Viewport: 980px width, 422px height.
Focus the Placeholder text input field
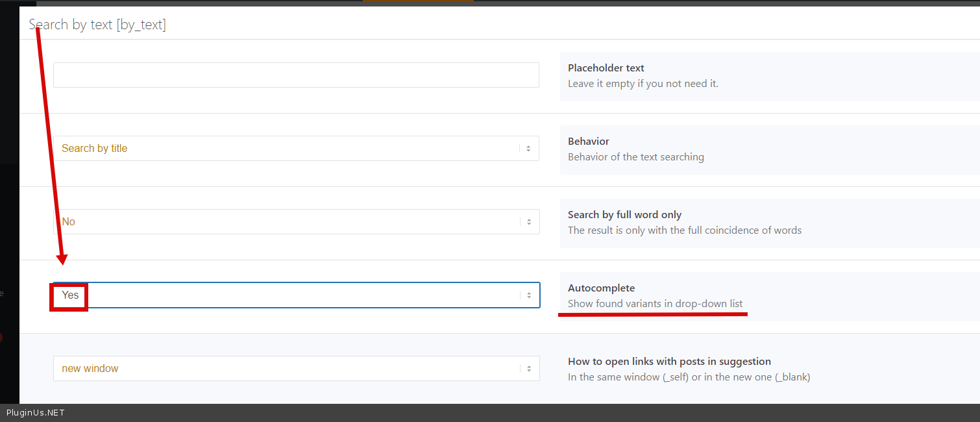296,75
